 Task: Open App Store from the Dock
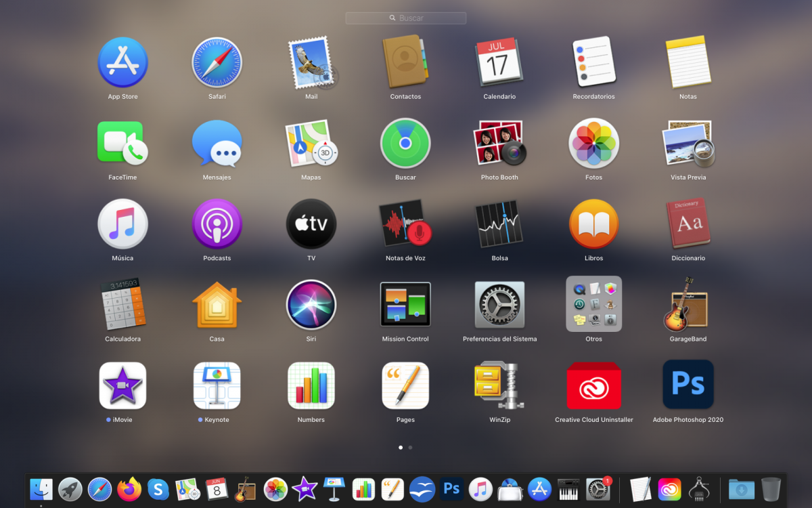[x=539, y=488]
